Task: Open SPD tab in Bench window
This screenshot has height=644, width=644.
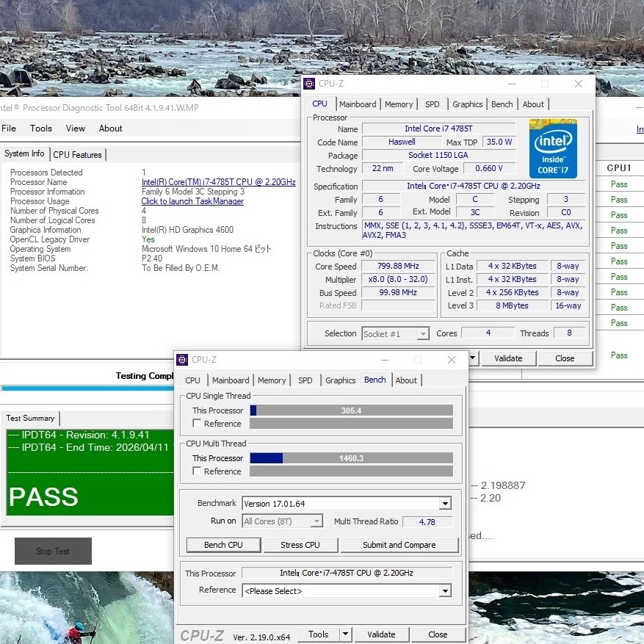Action: 305,380
